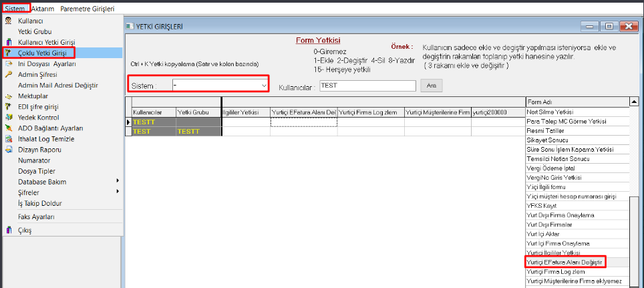Viewport: 644px width, 288px height.
Task: Click the Kullanıcılar search input field
Action: point(366,86)
